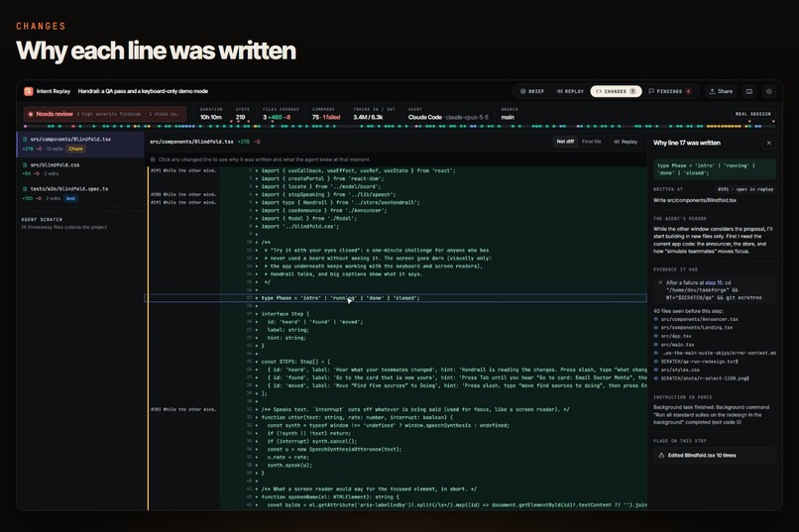
Task: Click the Needs review status banner
Action: click(x=104, y=114)
